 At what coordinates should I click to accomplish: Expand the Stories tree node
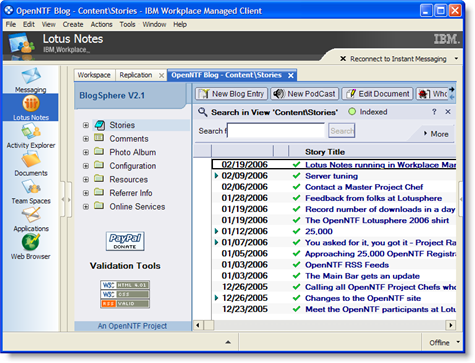86,125
